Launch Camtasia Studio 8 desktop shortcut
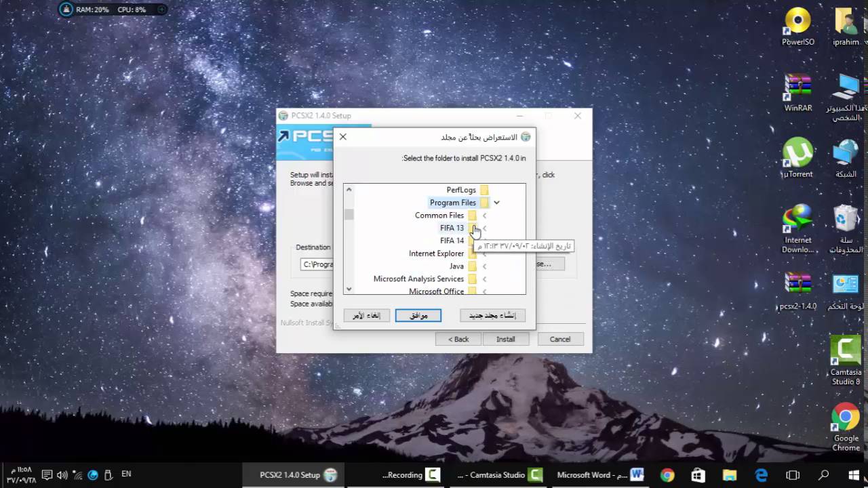This screenshot has height=488, width=868. click(x=846, y=361)
